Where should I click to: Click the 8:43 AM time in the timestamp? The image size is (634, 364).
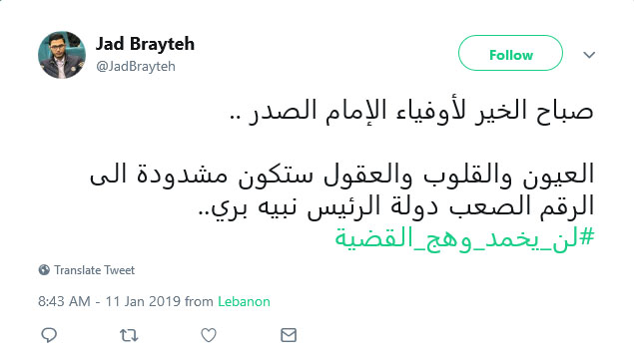click(x=64, y=301)
